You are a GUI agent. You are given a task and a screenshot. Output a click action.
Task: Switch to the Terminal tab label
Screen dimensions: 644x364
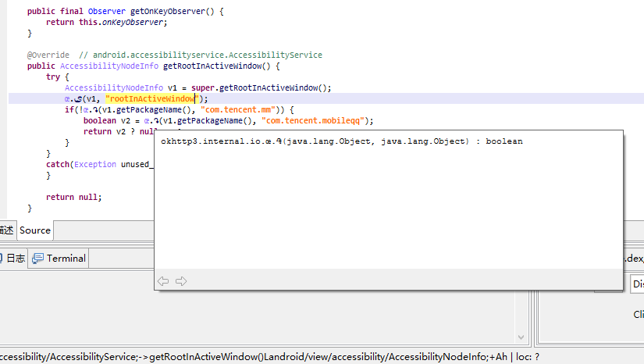pos(66,259)
